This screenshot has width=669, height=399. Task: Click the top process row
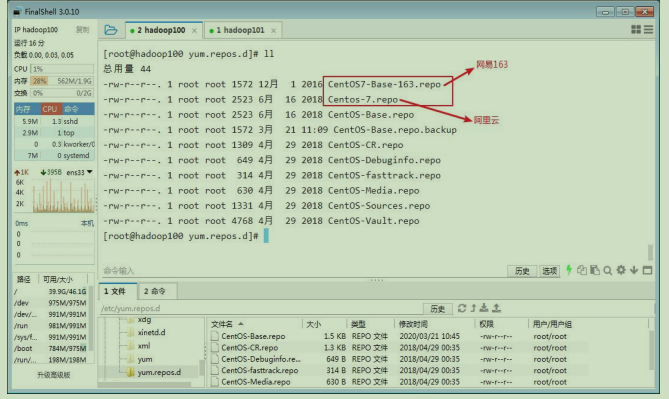[54, 133]
